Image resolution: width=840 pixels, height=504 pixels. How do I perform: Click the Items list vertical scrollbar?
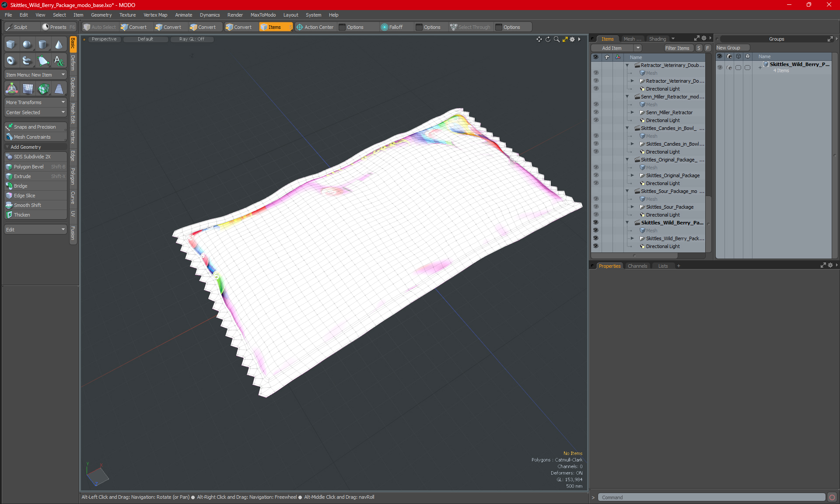708,224
